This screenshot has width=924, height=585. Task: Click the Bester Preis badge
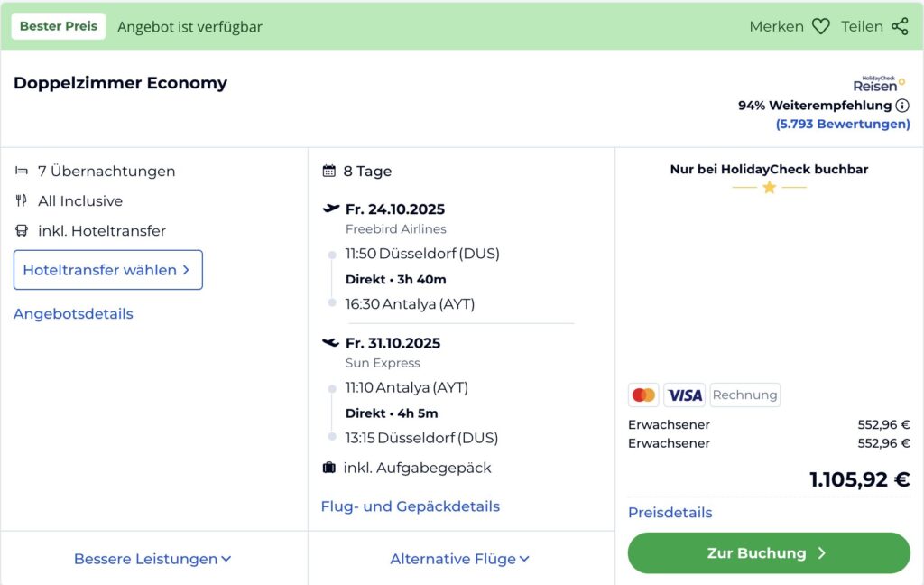click(x=58, y=26)
